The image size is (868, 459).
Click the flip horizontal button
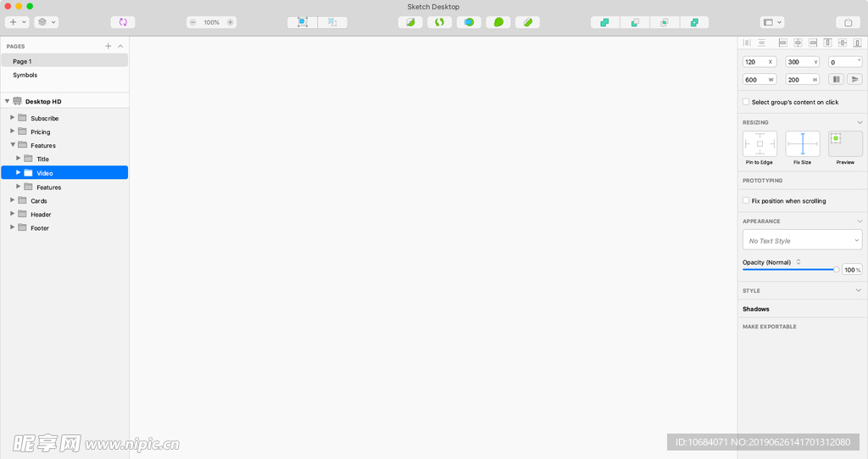pyautogui.click(x=837, y=79)
